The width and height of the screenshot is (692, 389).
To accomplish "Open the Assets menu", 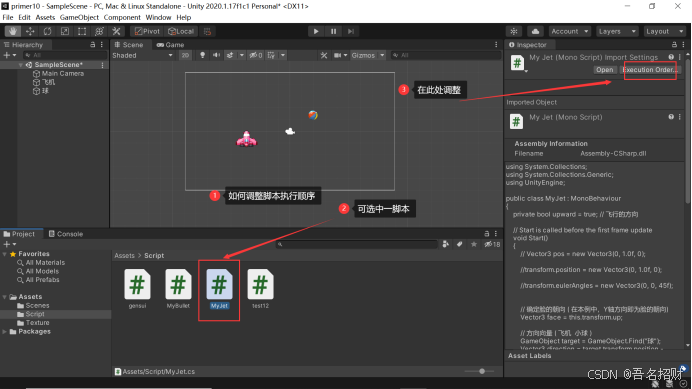I will [x=45, y=17].
